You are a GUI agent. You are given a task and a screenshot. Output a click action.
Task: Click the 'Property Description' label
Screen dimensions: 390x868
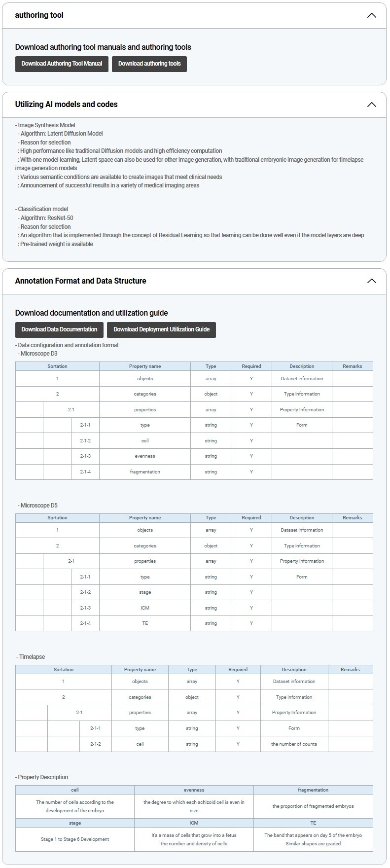(x=42, y=777)
